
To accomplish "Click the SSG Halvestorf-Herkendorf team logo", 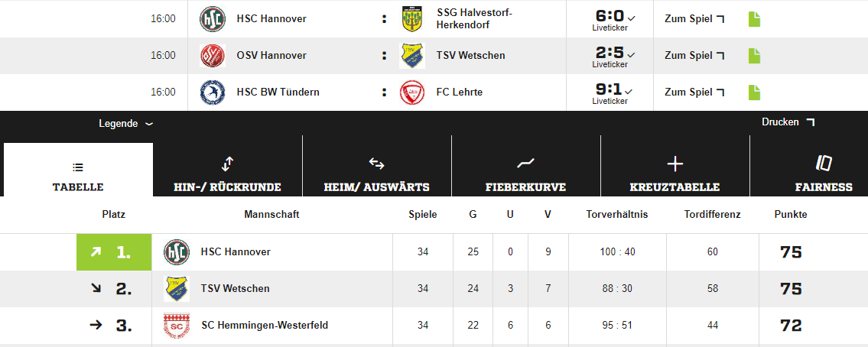I will click(x=412, y=19).
